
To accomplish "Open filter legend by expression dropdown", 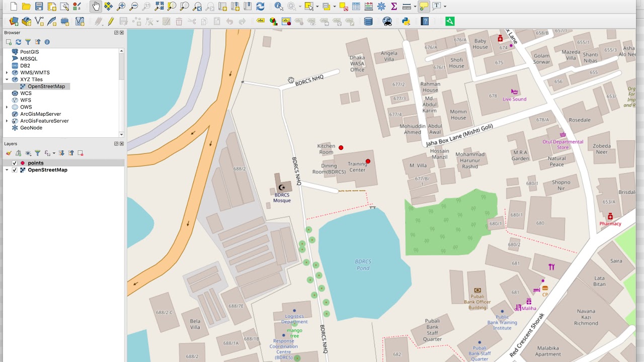I will click(x=53, y=153).
